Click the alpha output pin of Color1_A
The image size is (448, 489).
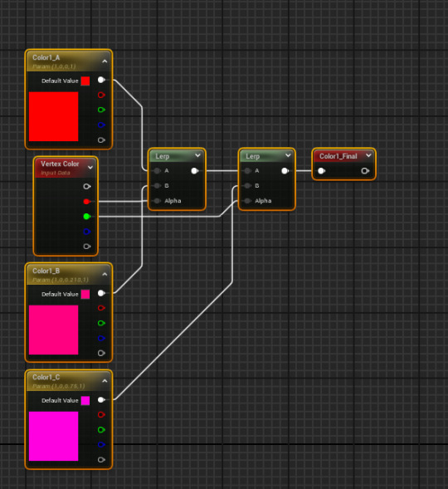(101, 140)
